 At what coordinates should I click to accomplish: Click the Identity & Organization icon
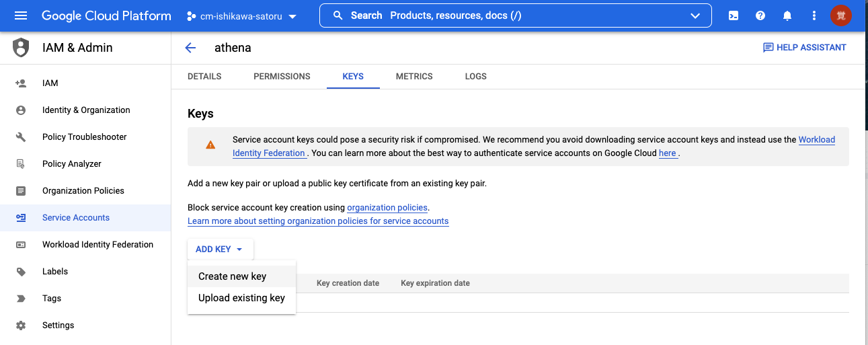[x=21, y=110]
